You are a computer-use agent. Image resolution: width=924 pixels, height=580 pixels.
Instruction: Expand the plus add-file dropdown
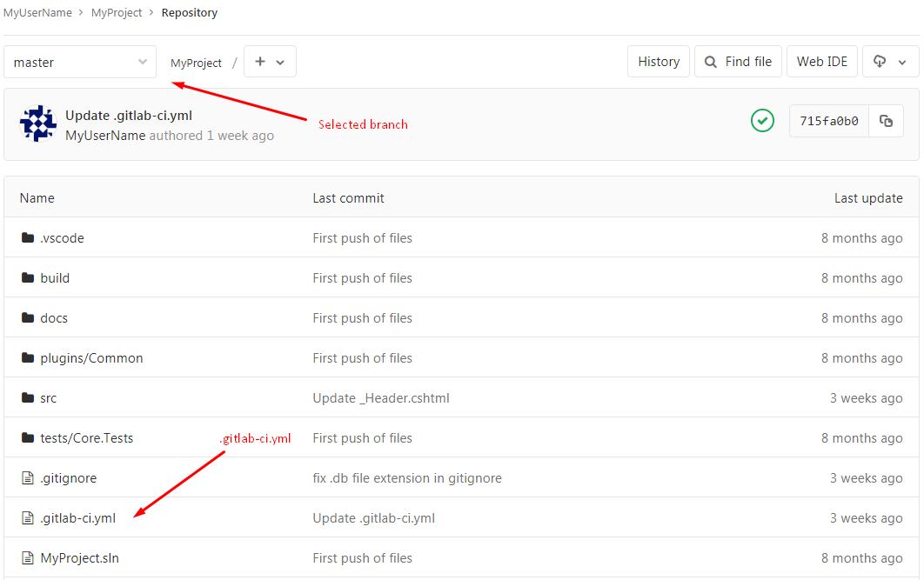pyautogui.click(x=270, y=62)
